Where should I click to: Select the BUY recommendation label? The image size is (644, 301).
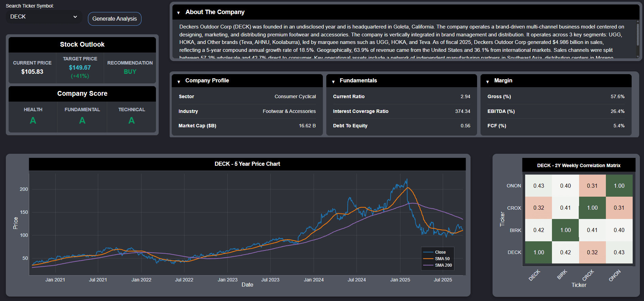coord(130,72)
